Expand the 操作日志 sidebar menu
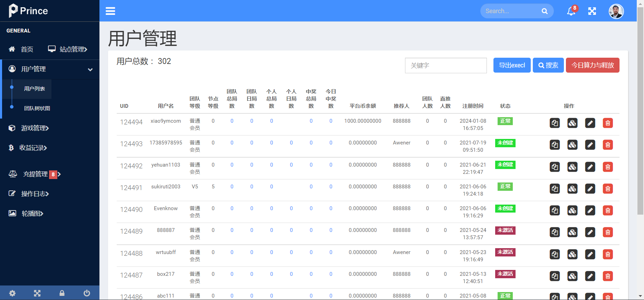 click(x=29, y=194)
